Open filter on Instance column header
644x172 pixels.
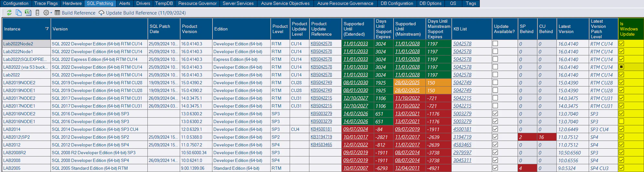tap(47, 29)
